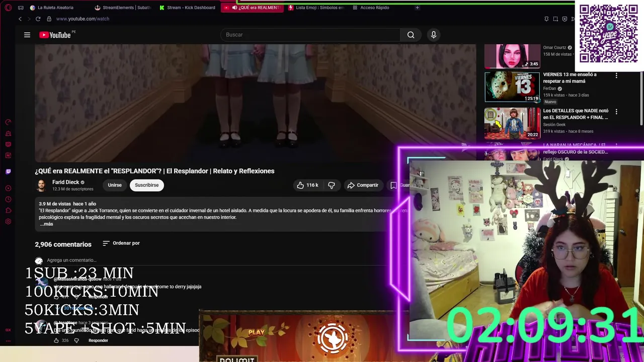Open options for VIERNES 13 video

point(616,75)
